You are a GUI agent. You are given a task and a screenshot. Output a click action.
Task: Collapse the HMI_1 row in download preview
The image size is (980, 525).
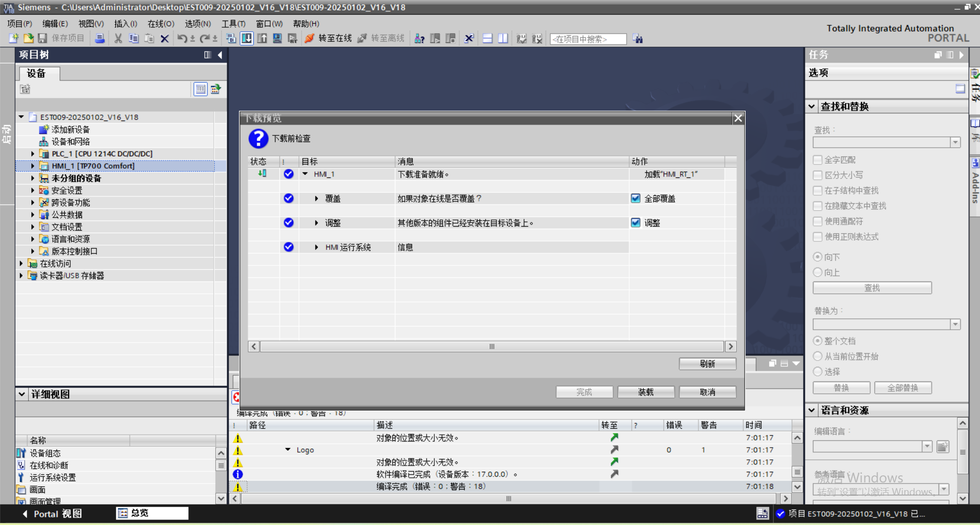click(305, 174)
